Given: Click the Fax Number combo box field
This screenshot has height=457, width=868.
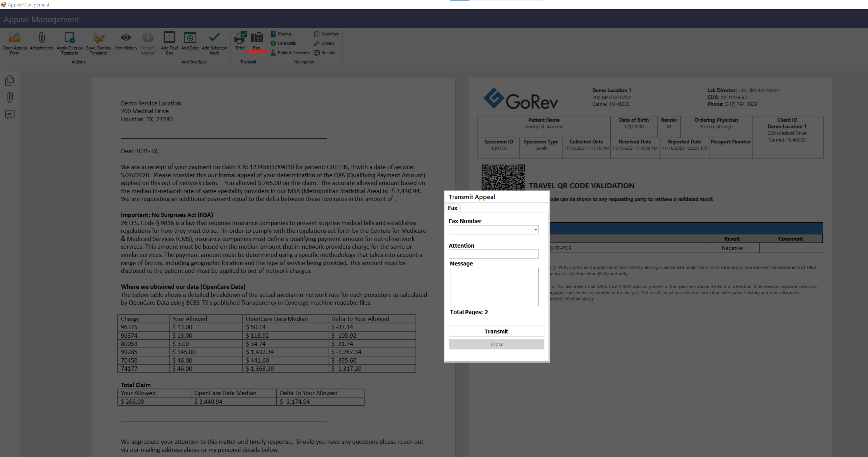Looking at the screenshot, I should (493, 230).
